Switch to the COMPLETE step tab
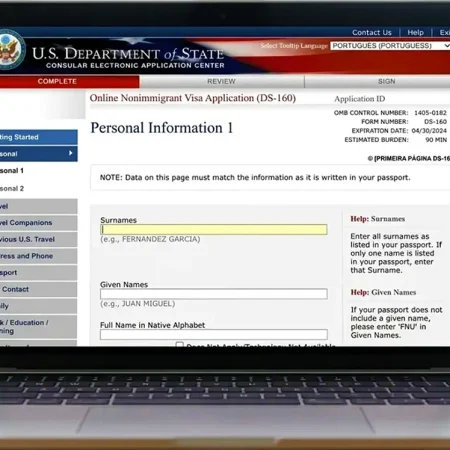The width and height of the screenshot is (450, 450). pos(69,81)
